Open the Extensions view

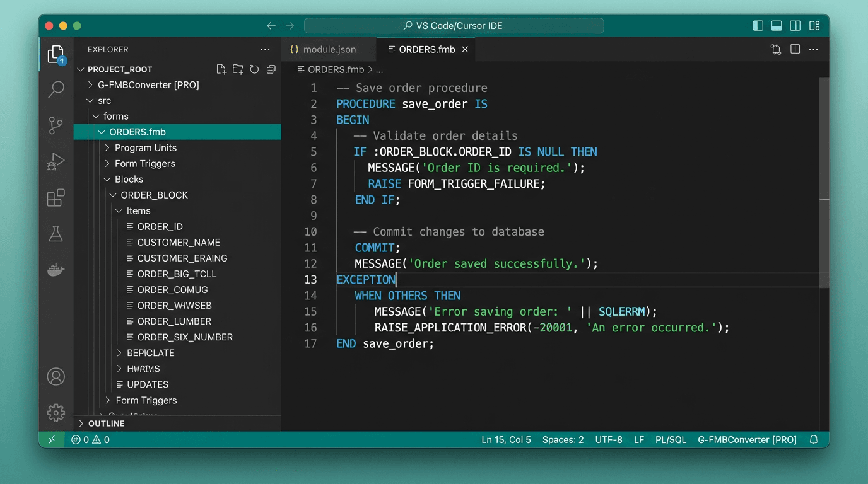click(x=56, y=198)
